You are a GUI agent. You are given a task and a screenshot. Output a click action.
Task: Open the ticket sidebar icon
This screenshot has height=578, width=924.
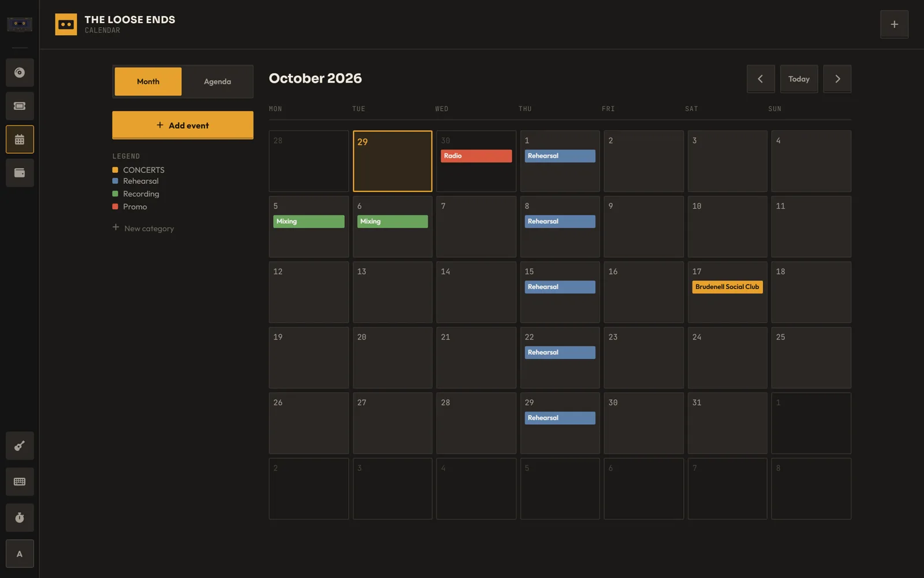pyautogui.click(x=20, y=106)
